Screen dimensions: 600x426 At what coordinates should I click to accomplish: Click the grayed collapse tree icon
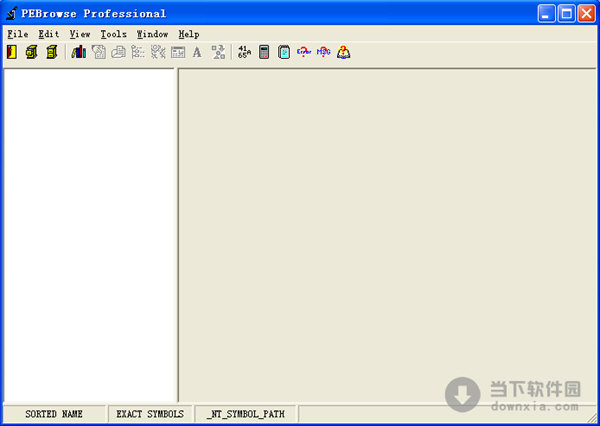[158, 52]
